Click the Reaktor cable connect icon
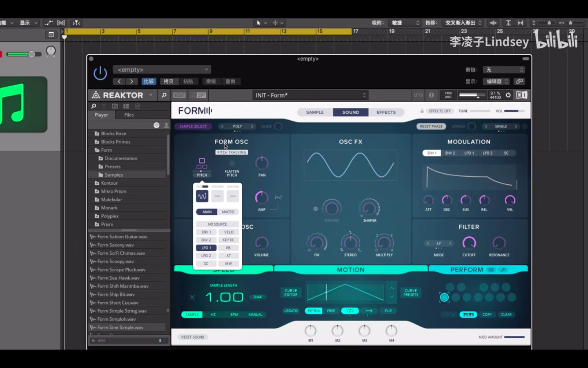 click(419, 95)
